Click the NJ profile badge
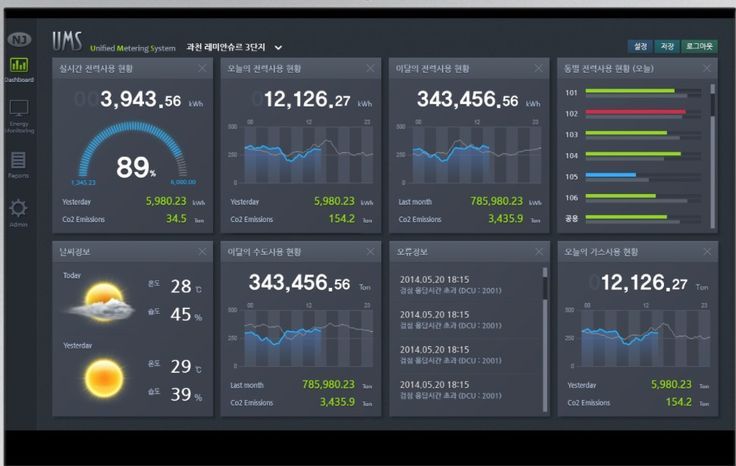 [x=18, y=39]
